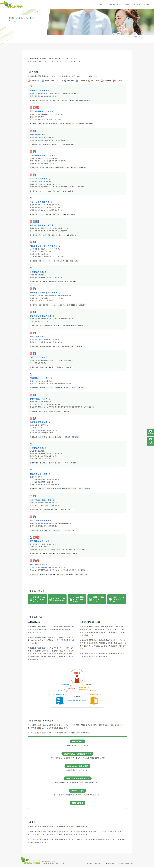This screenshot has height=868, width=154.
Task: Click the external-link icon beside 電子部品の組立・検査
Action: click(51, 541)
